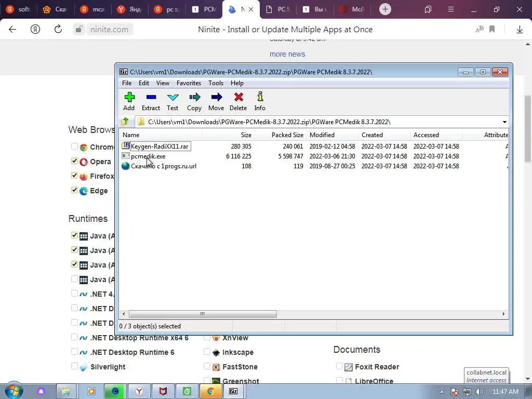Click the Info toolbar icon

(260, 101)
